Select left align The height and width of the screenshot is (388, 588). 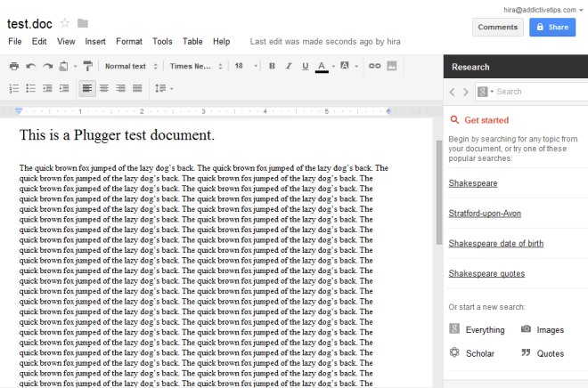(87, 88)
